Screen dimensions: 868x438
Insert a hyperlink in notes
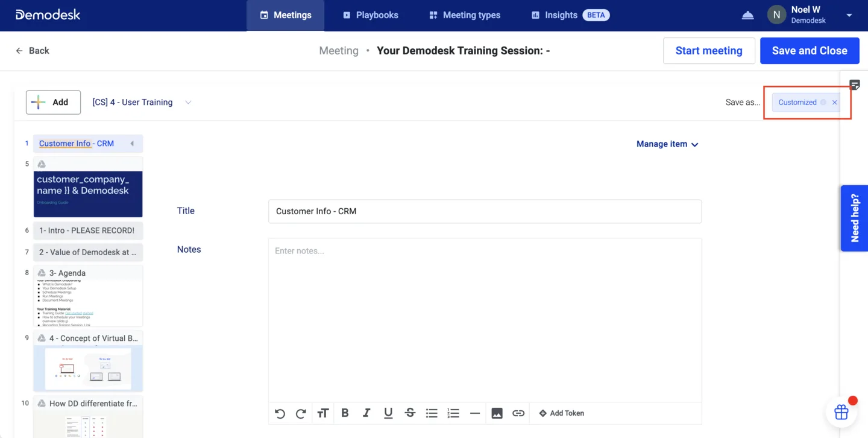(x=518, y=413)
